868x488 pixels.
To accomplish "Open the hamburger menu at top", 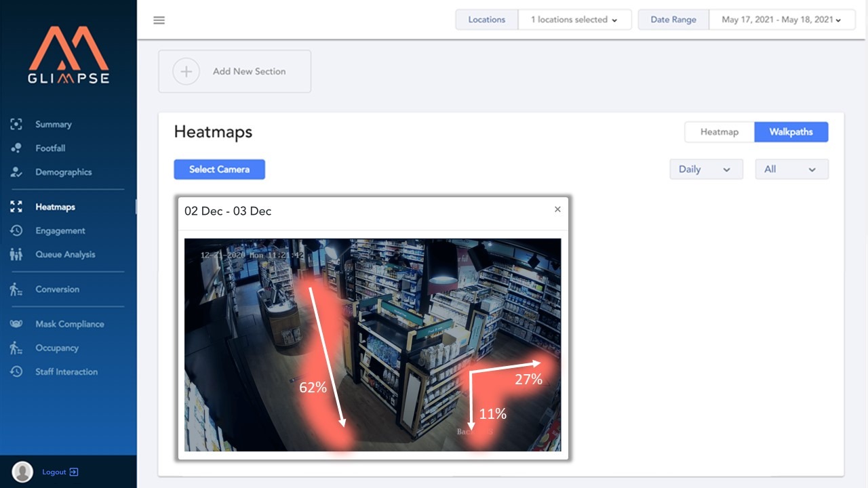I will [159, 20].
